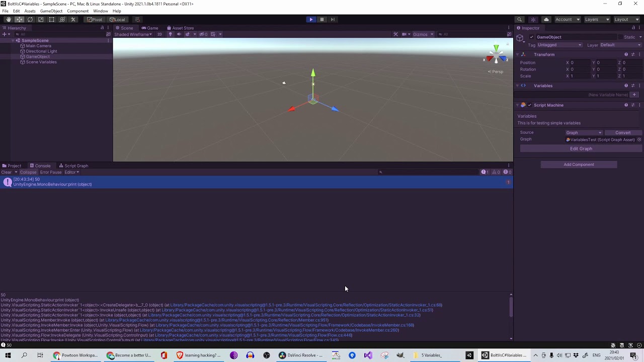This screenshot has height=362, width=644.
Task: Toggle 2D scene view mode
Action: pyautogui.click(x=159, y=34)
